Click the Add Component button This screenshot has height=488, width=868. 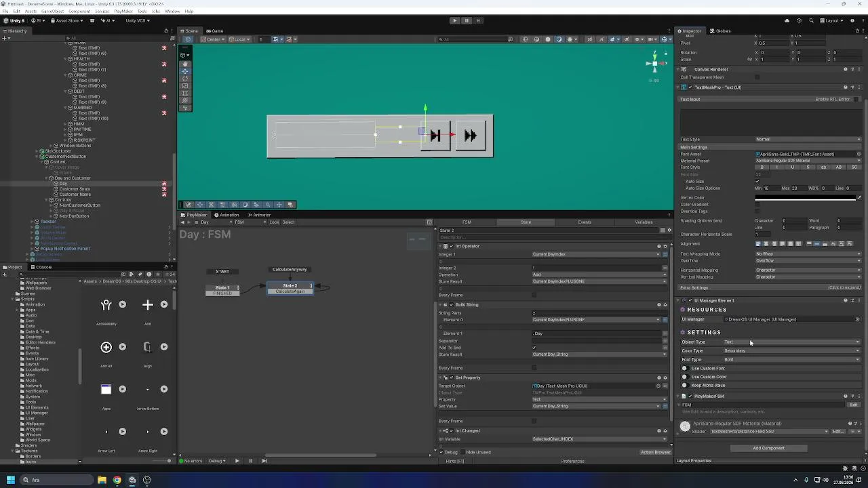coord(768,448)
